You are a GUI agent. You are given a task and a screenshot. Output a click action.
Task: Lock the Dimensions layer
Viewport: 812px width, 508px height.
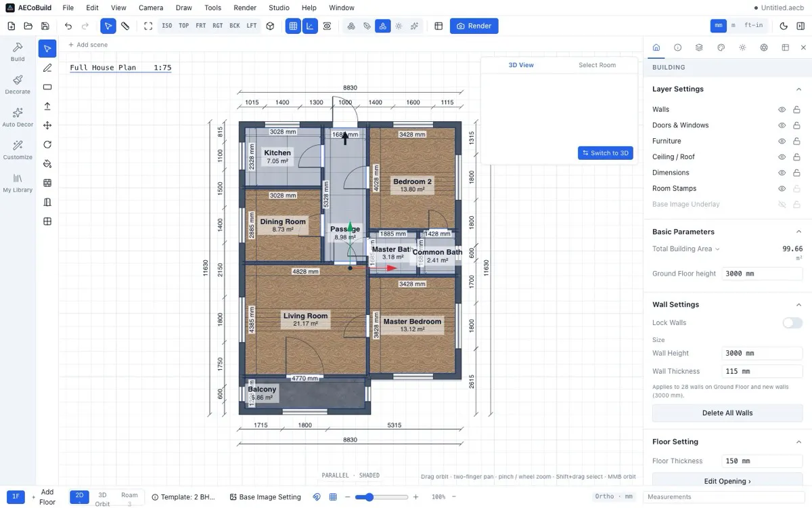(x=797, y=173)
